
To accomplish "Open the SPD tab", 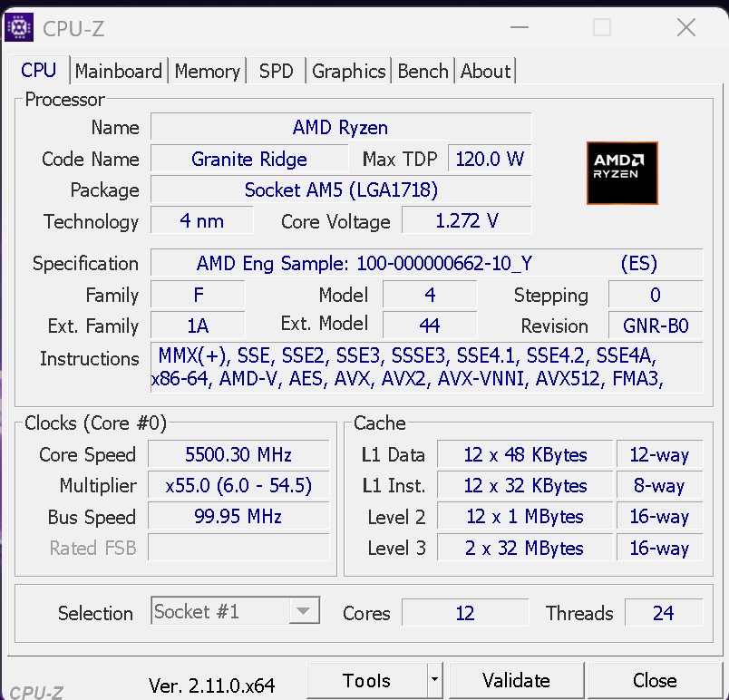I will tap(277, 71).
